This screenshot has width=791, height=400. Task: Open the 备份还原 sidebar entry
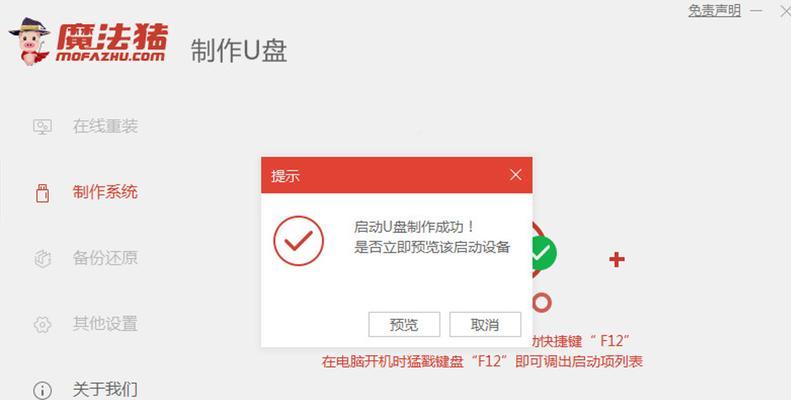pos(105,258)
